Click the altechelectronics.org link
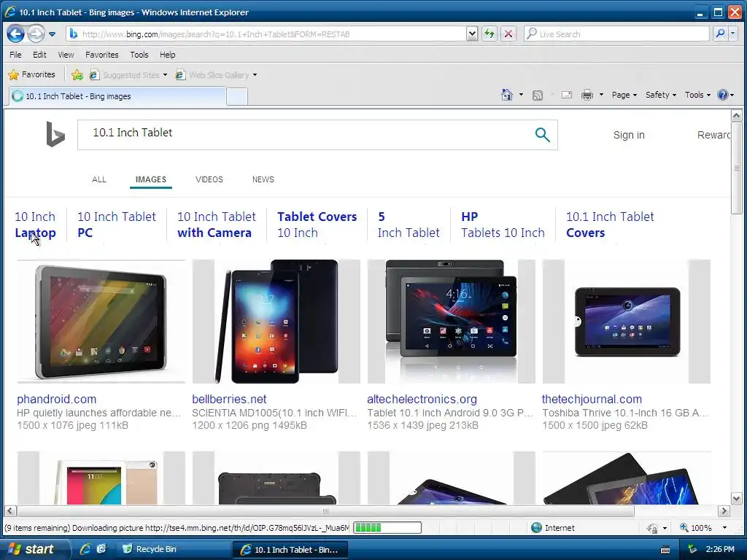Viewport: 747px width, 560px height. click(x=422, y=399)
